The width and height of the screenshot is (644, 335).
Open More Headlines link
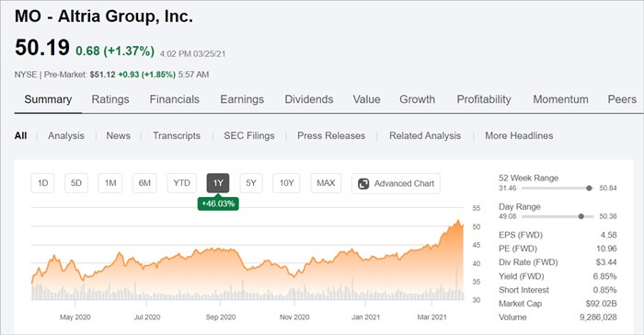(x=519, y=135)
